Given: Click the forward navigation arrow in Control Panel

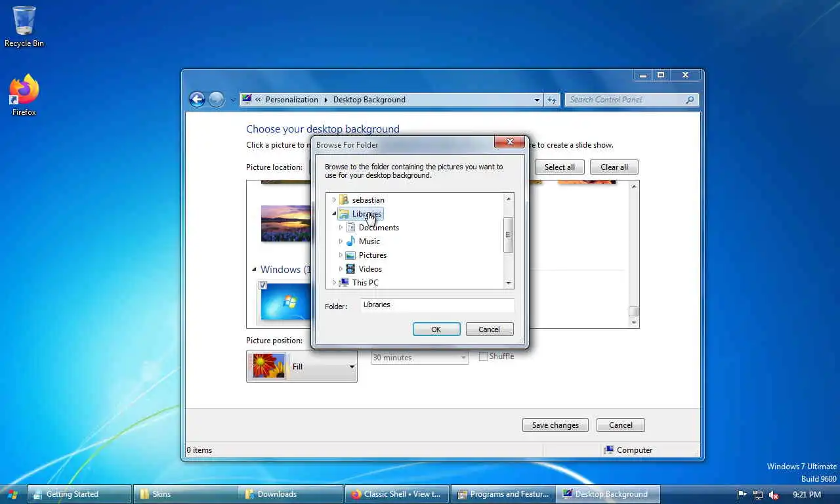Looking at the screenshot, I should coord(216,99).
